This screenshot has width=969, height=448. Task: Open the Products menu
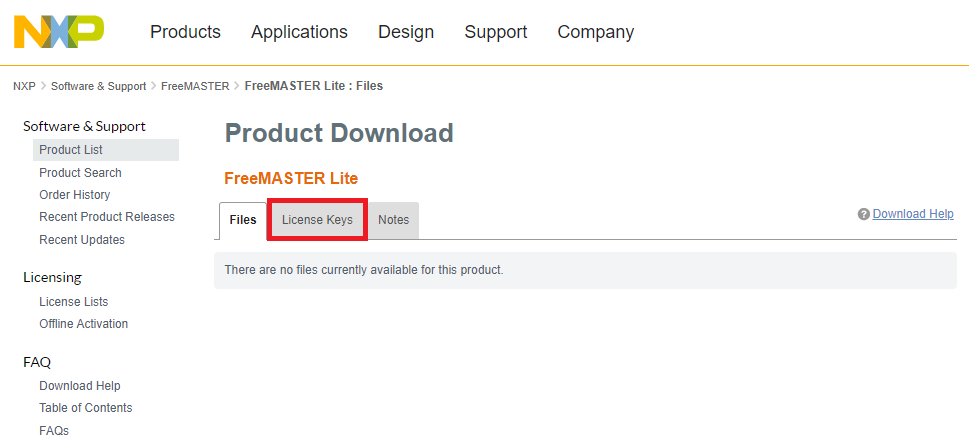pos(185,32)
